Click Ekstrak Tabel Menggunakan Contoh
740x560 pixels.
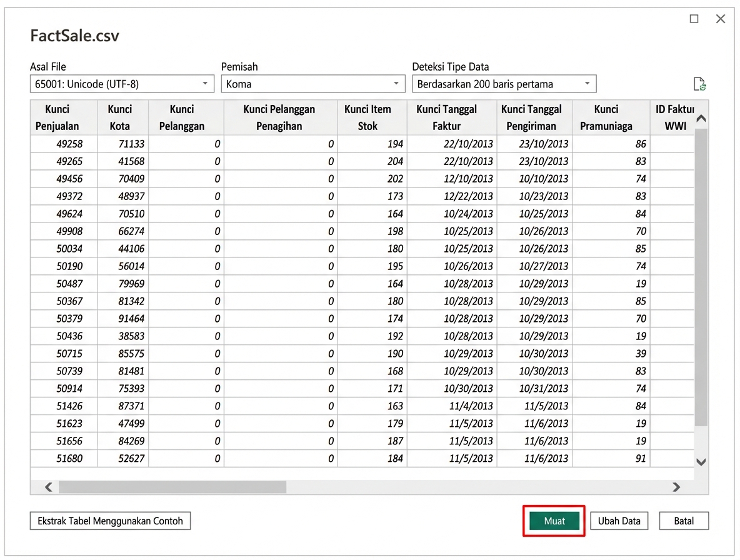click(x=110, y=521)
